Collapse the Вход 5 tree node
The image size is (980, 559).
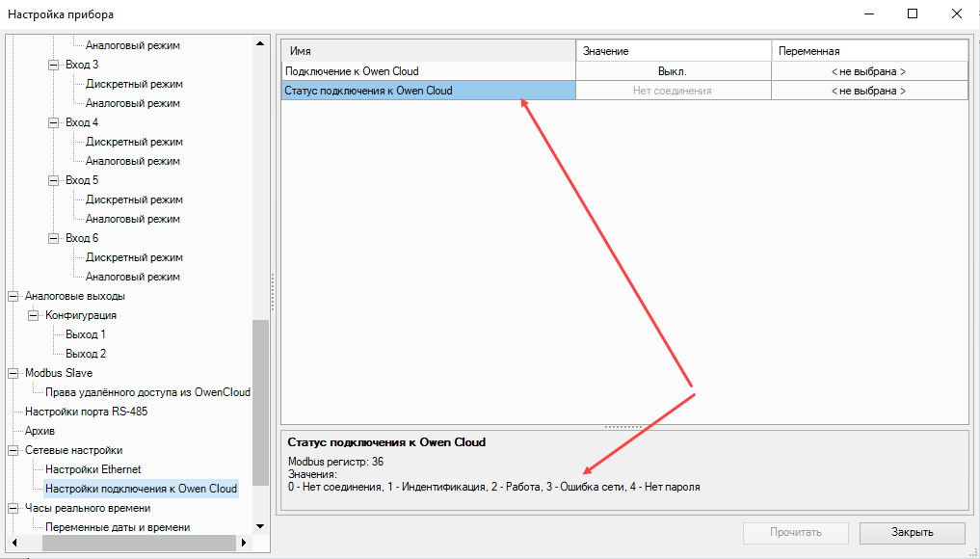(x=54, y=180)
